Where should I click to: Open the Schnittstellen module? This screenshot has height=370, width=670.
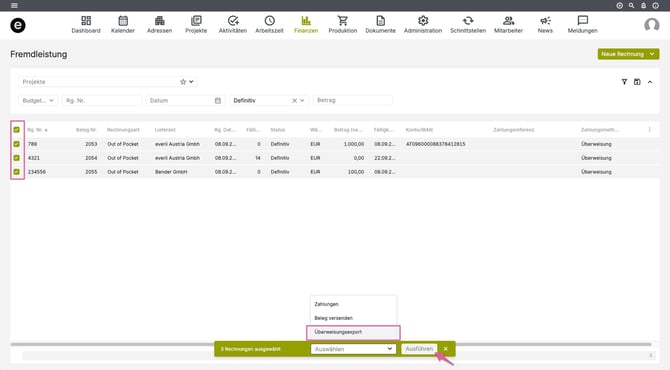(x=468, y=25)
